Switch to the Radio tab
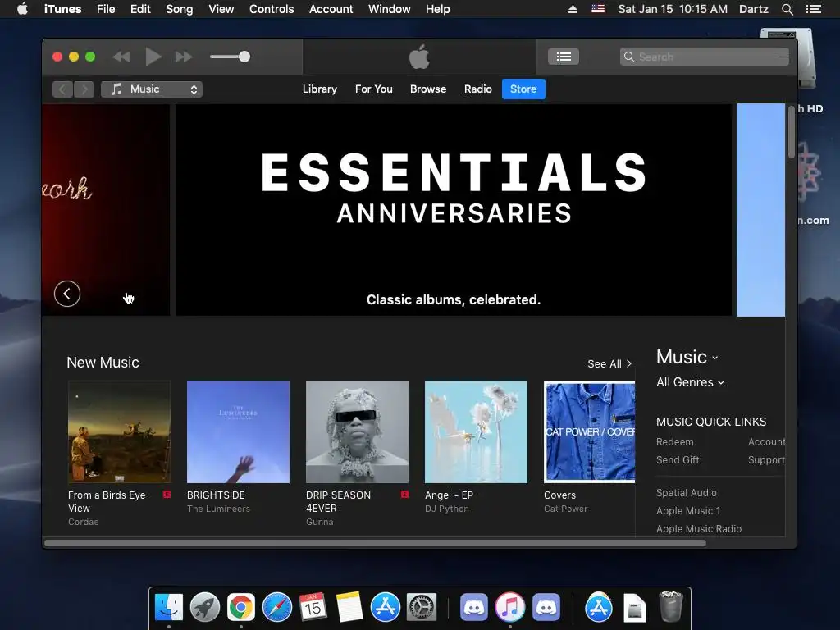 478,89
